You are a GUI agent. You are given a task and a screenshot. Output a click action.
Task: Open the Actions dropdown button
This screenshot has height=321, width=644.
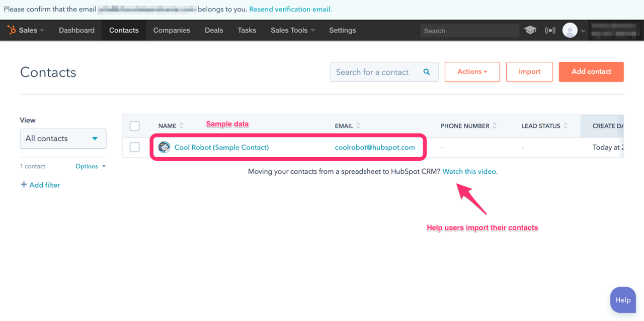point(472,72)
